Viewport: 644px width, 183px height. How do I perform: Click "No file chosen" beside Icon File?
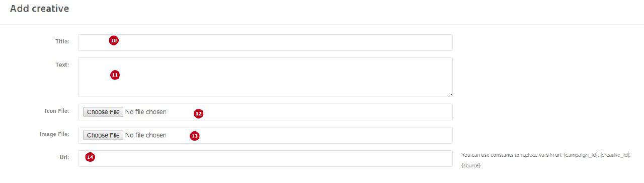145,112
